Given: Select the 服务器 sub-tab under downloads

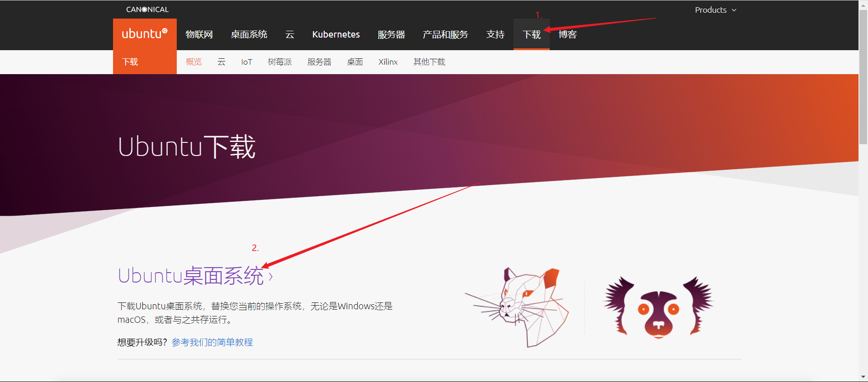Looking at the screenshot, I should 319,62.
